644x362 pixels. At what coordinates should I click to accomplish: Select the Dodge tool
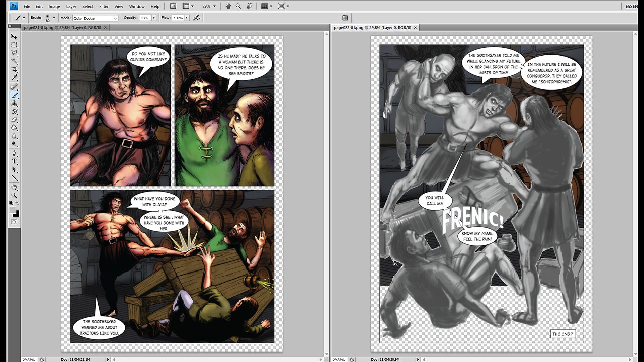pos(14,144)
